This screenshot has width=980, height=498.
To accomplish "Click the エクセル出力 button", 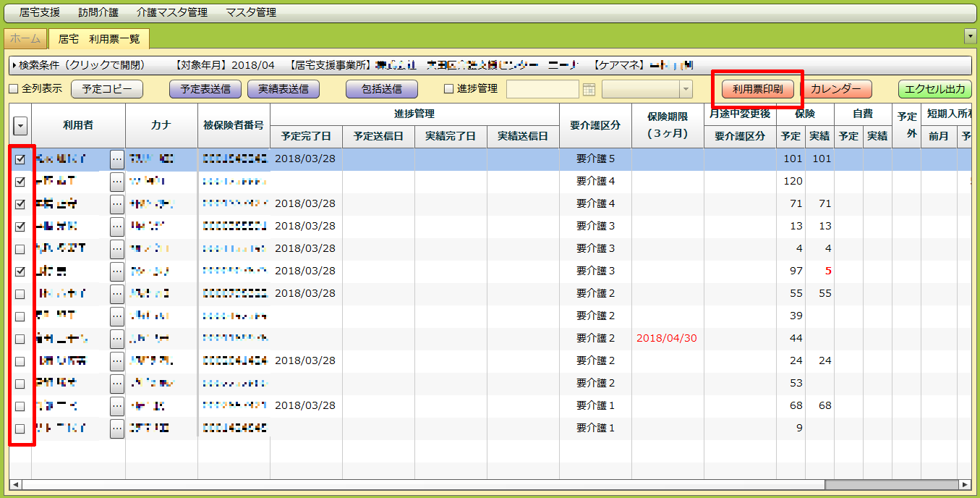I will (934, 90).
